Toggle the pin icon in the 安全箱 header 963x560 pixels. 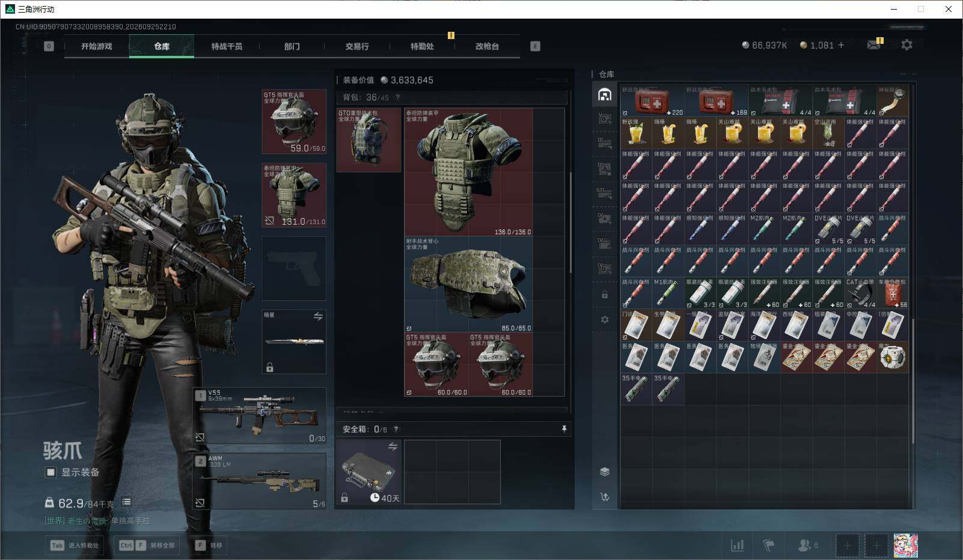564,429
